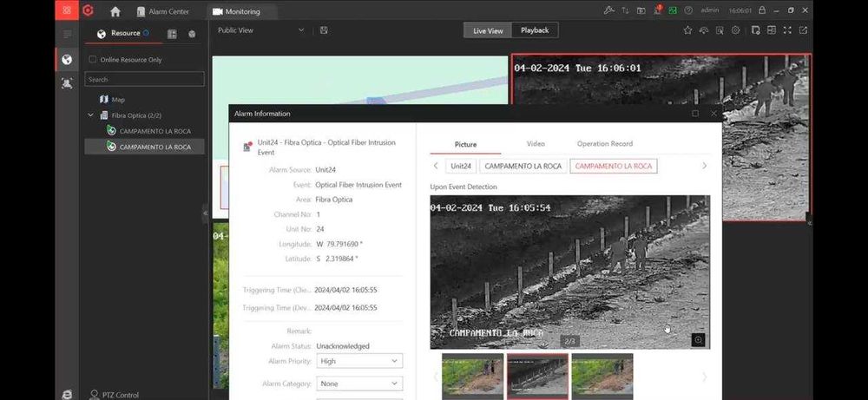Save the current view
This screenshot has height=400, width=868.
coord(324,30)
